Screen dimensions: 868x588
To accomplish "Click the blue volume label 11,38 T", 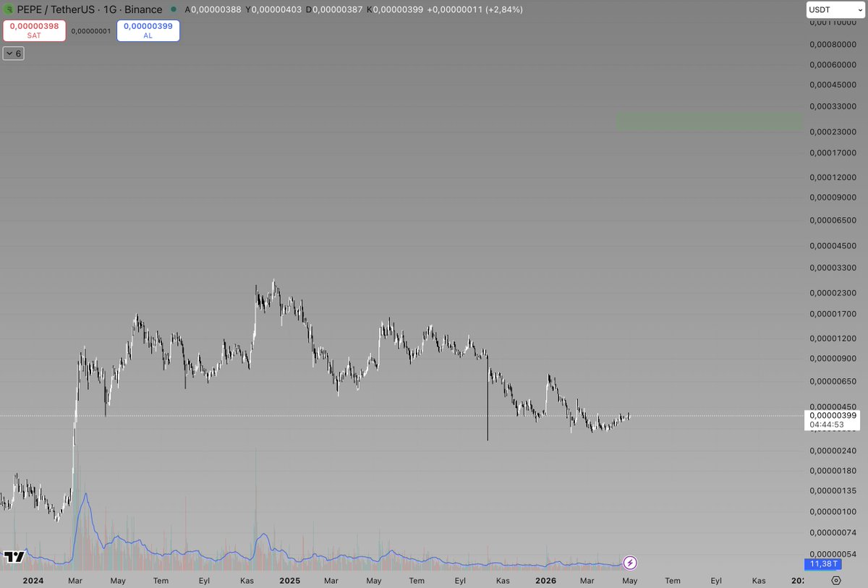I will (x=825, y=563).
